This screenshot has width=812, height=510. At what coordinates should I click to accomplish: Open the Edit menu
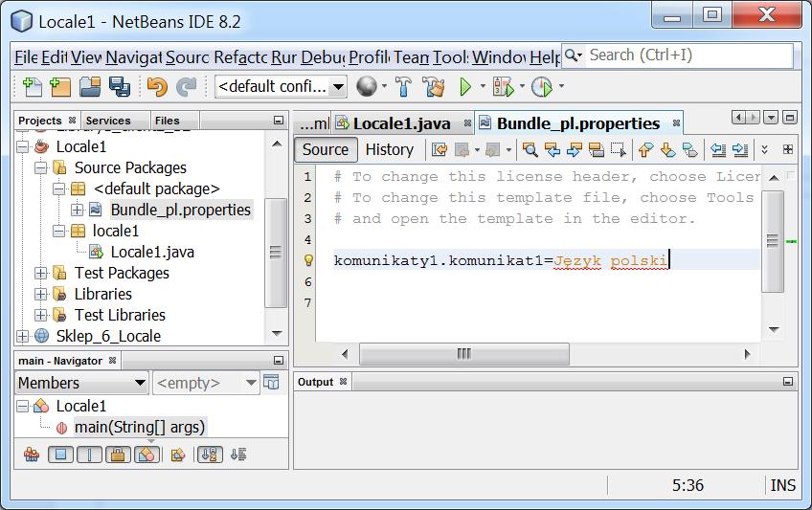pos(54,56)
